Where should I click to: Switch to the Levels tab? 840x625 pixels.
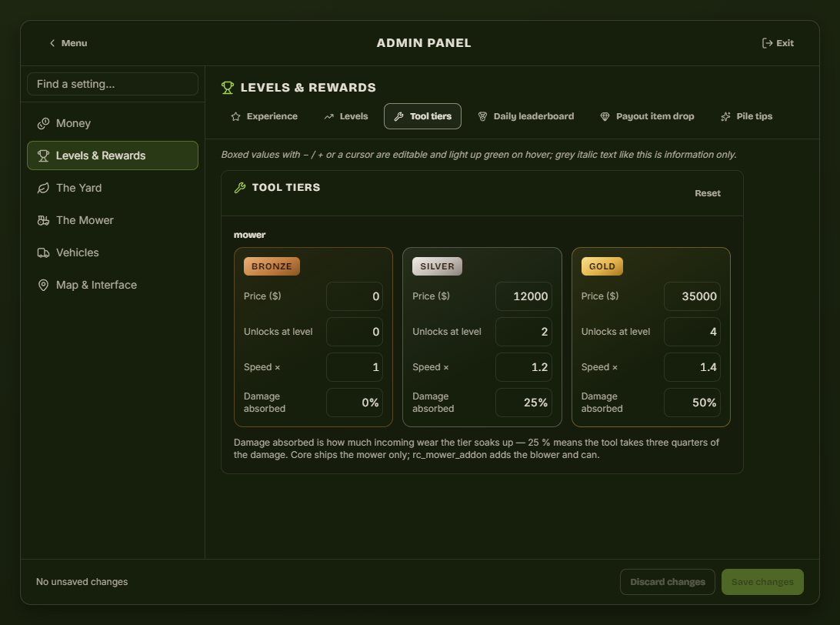[346, 116]
